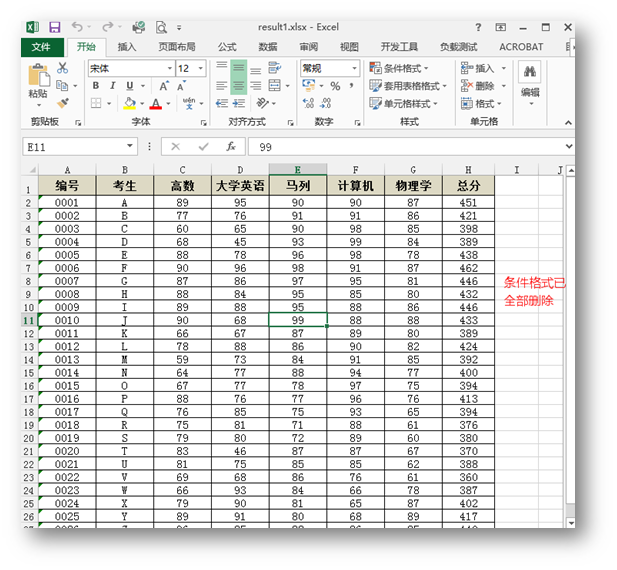Viewport: 617px width, 570px height.
Task: Click the Percent style icon
Action: [x=335, y=86]
